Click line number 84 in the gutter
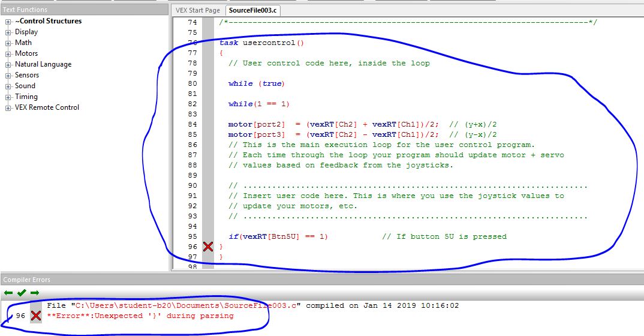644x336 pixels. tap(192, 124)
